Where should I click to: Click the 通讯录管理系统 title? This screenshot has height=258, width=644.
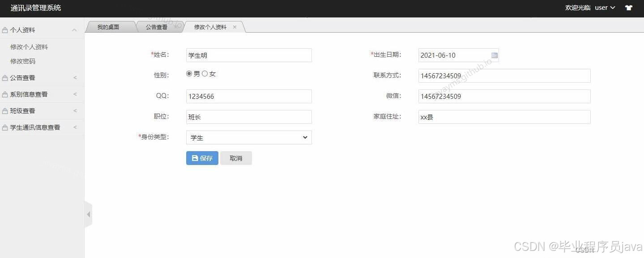click(x=36, y=8)
